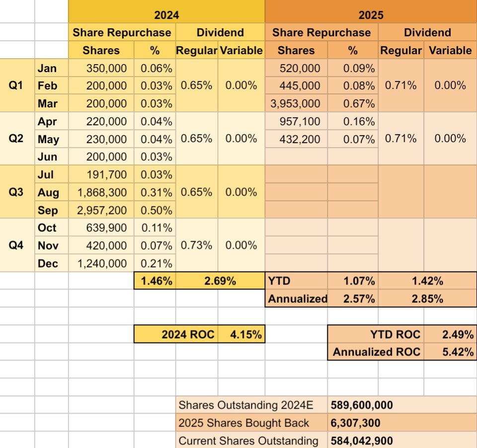This screenshot has height=448, width=477.
Task: Select the 1,868,300 shares cell for Aug
Action: point(101,192)
